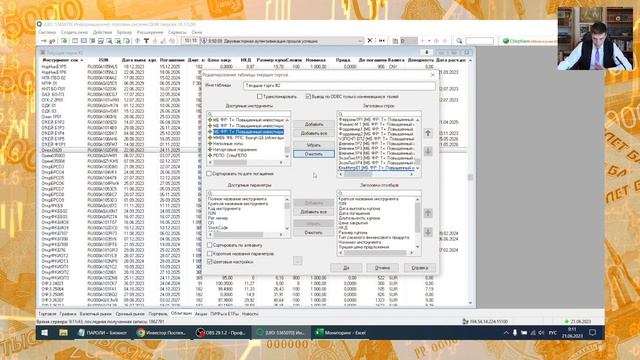The width and height of the screenshot is (640, 360).
Task: Open Windows notification center
Action: click(x=593, y=333)
